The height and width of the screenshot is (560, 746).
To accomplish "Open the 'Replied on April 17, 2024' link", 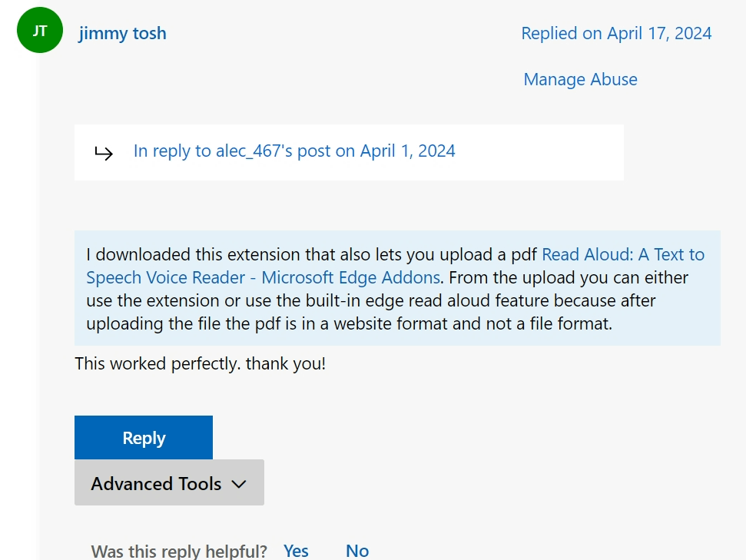I will [x=616, y=33].
